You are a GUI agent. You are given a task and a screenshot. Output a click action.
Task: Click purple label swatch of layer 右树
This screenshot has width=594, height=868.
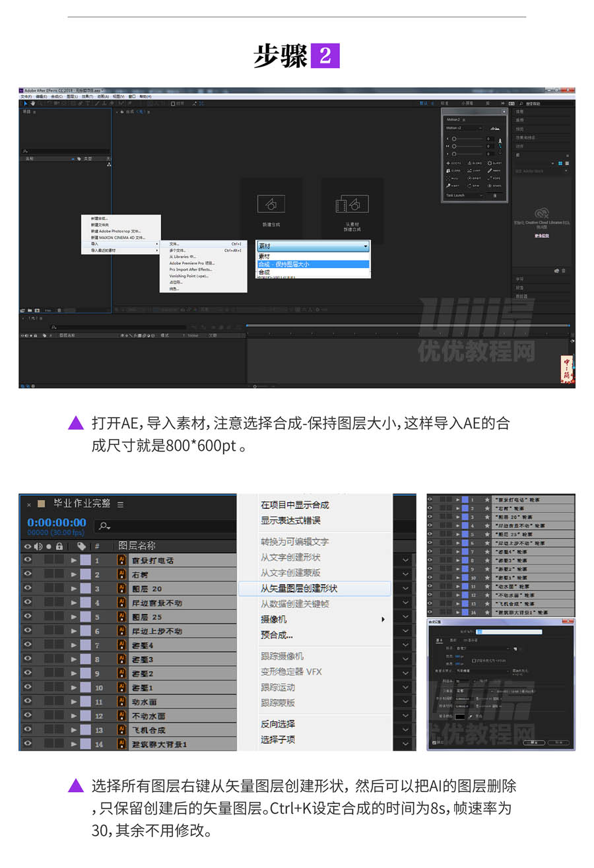tap(86, 574)
